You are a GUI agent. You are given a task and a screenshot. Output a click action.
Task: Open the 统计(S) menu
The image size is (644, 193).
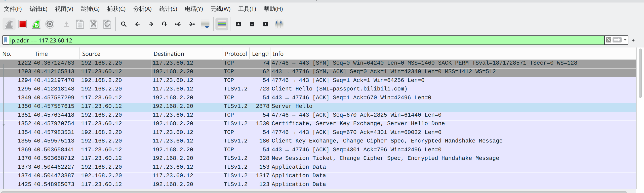pos(168,9)
